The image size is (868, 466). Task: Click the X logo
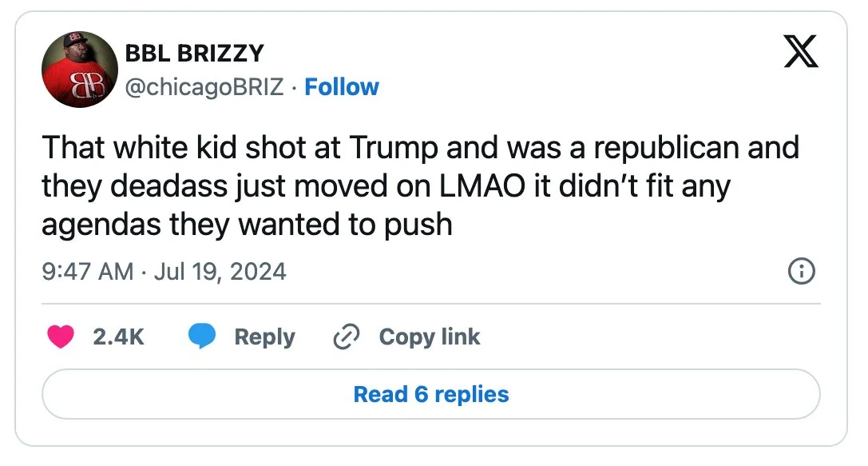click(x=801, y=54)
